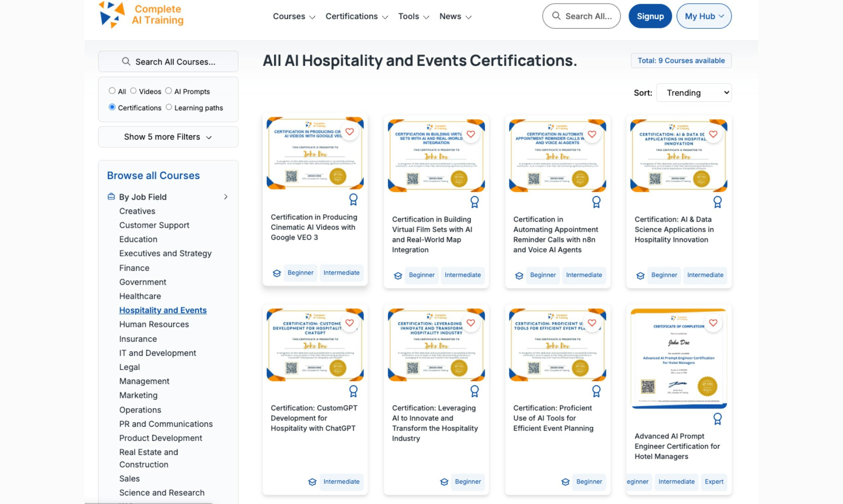Favorite the Google VEO 3 certification card
The width and height of the screenshot is (843, 504).
click(350, 131)
